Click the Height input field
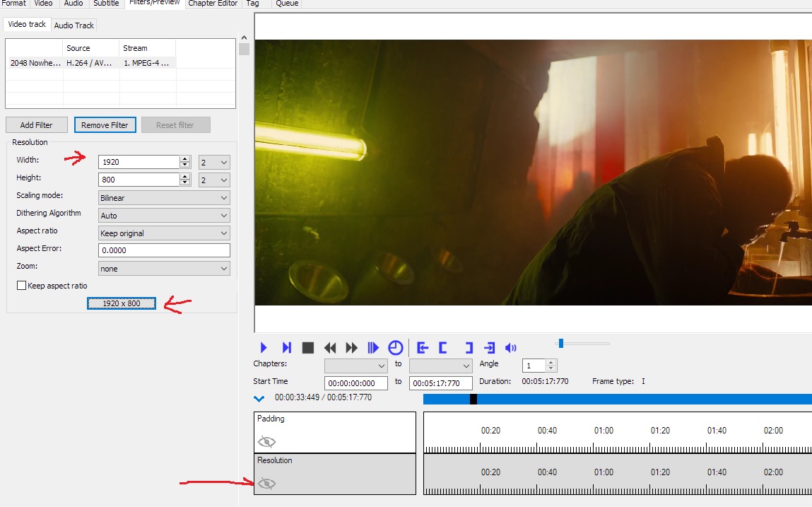Image resolution: width=812 pixels, height=507 pixels. pyautogui.click(x=139, y=180)
